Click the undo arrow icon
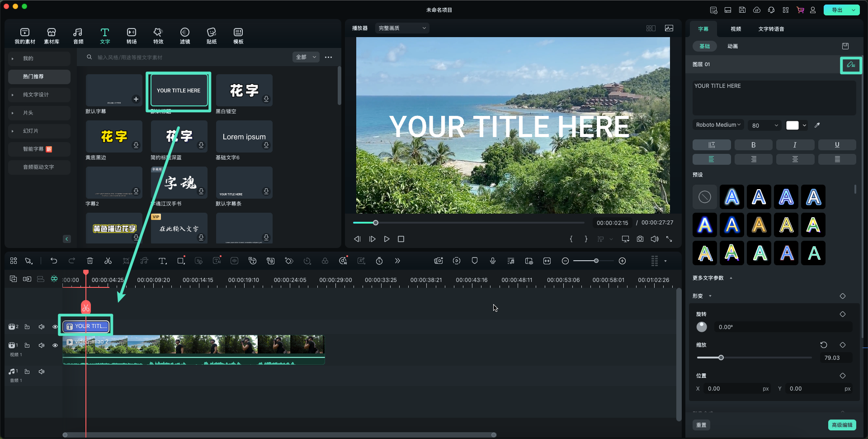The image size is (868, 439). point(54,261)
